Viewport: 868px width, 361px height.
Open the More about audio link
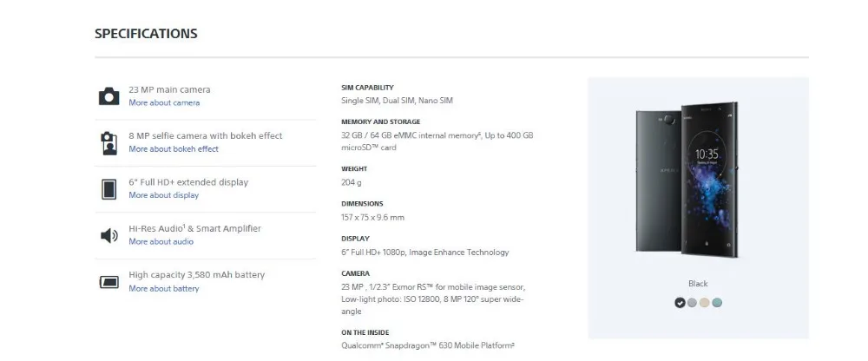tap(161, 242)
